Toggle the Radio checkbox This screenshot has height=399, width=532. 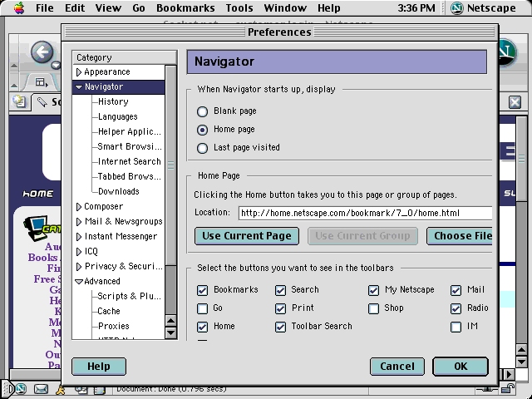click(456, 308)
